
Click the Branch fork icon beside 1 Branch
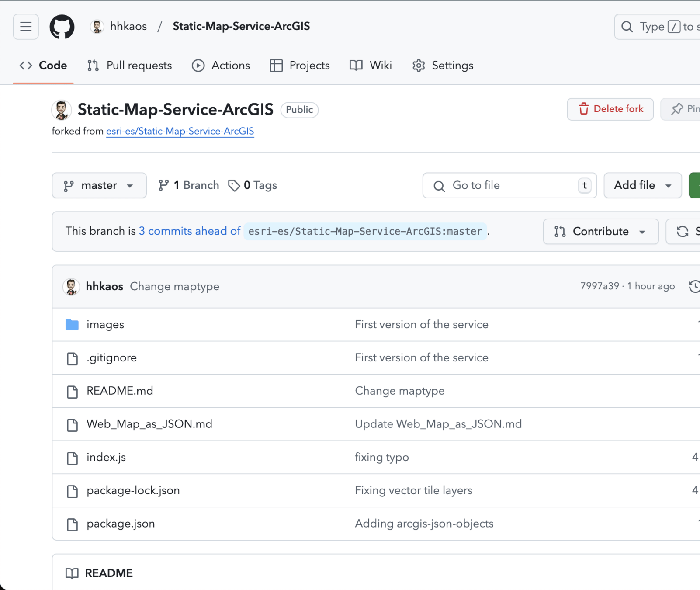pyautogui.click(x=164, y=186)
